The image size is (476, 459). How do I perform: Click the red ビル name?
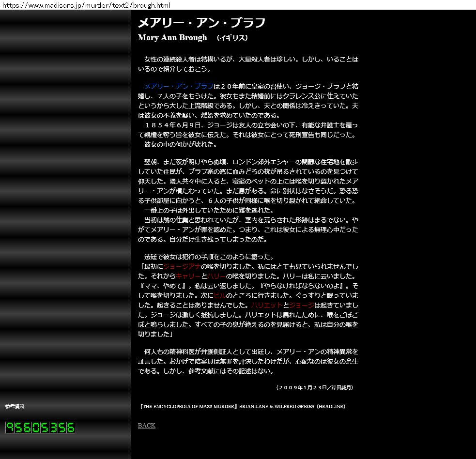point(219,295)
